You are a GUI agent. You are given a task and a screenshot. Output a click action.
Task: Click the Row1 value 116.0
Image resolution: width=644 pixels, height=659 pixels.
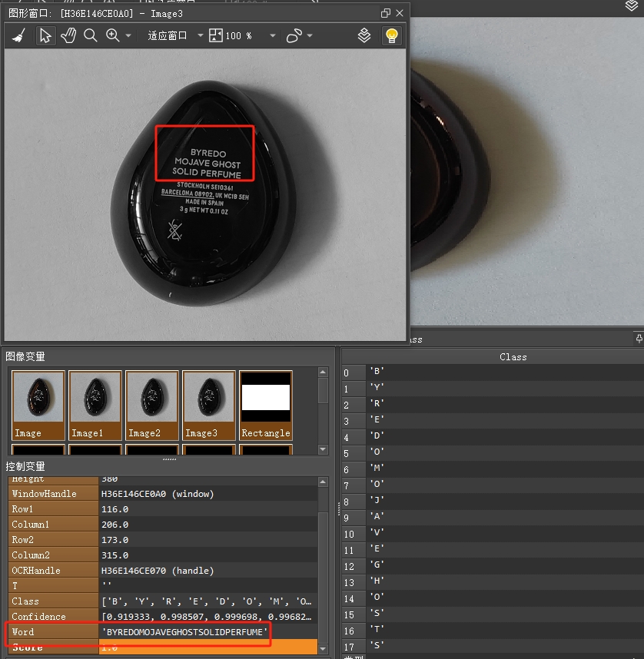tap(115, 509)
